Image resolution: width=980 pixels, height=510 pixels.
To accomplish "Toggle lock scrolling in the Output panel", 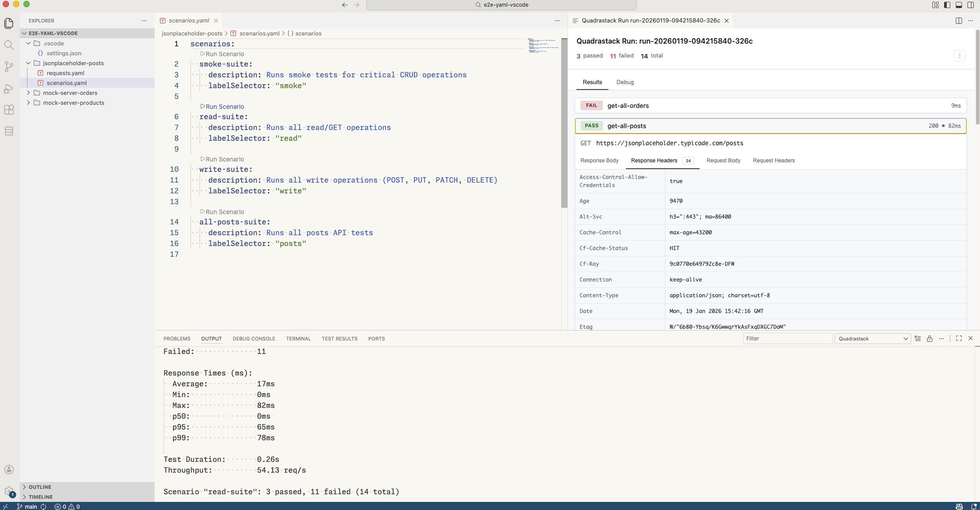I will pos(930,338).
